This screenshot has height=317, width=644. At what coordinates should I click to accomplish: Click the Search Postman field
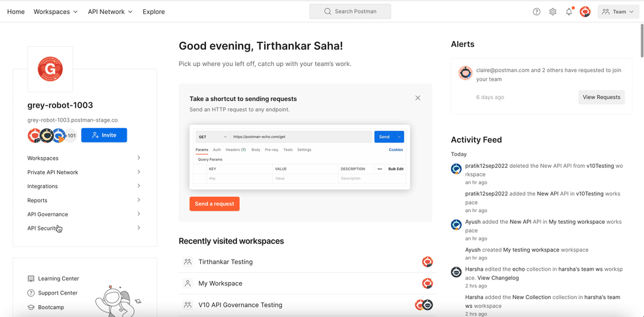coord(350,11)
